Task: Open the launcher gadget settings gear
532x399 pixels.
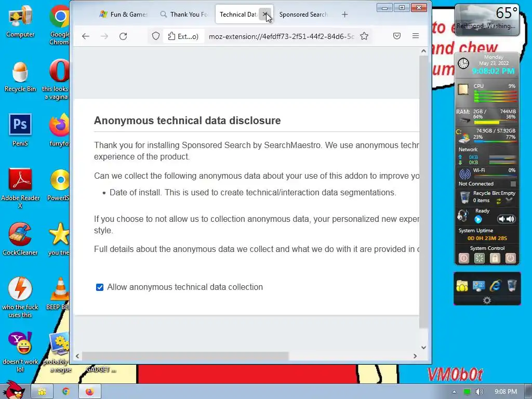Action: (487, 300)
